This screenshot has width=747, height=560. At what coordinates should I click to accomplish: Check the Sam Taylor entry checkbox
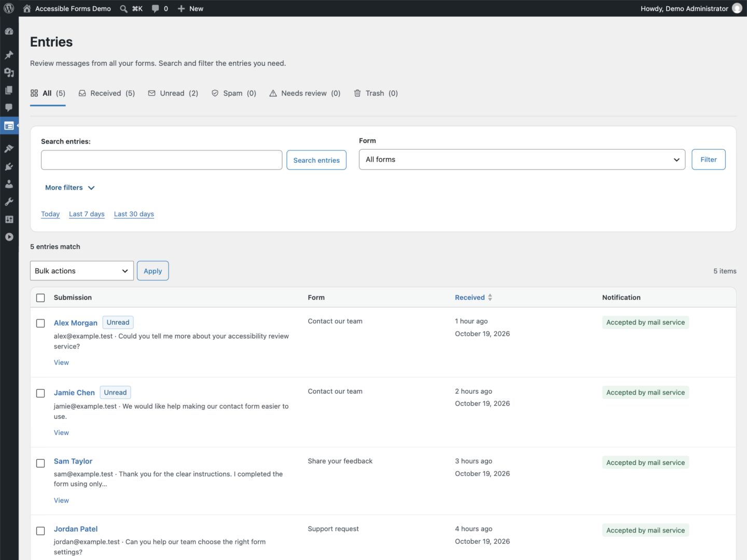(40, 463)
